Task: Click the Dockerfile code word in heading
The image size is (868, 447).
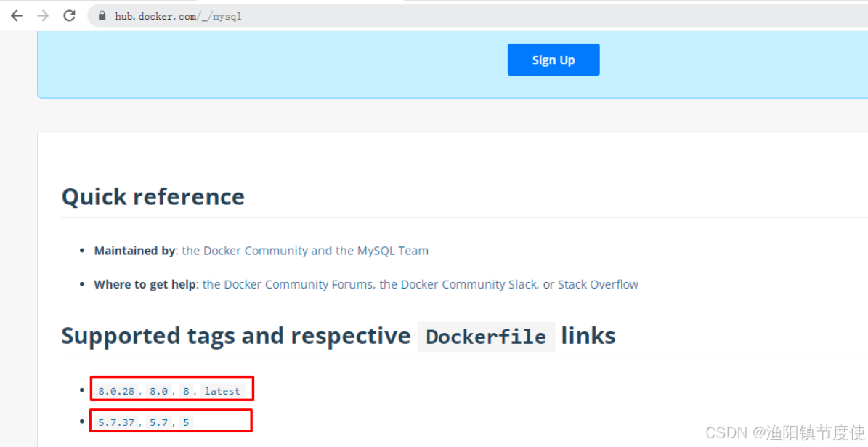Action: click(486, 337)
